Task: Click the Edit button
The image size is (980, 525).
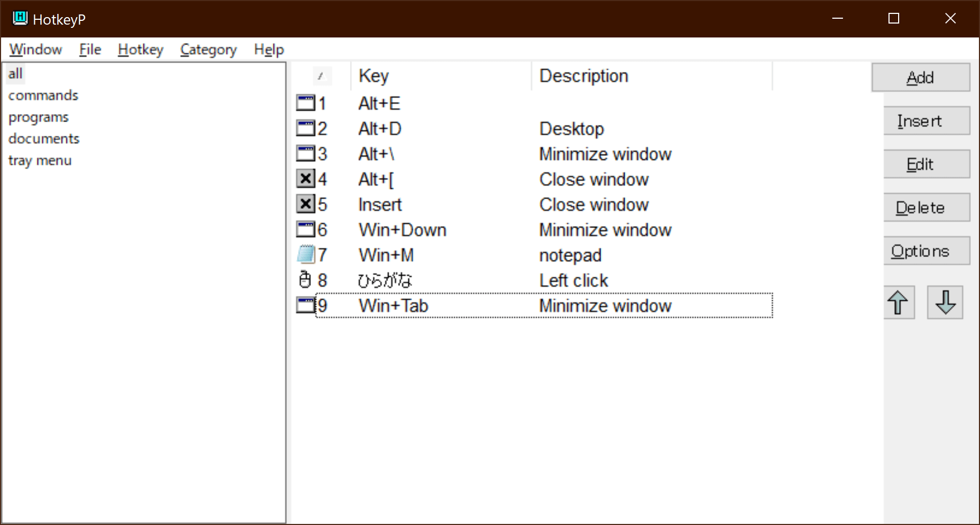Action: [926, 164]
